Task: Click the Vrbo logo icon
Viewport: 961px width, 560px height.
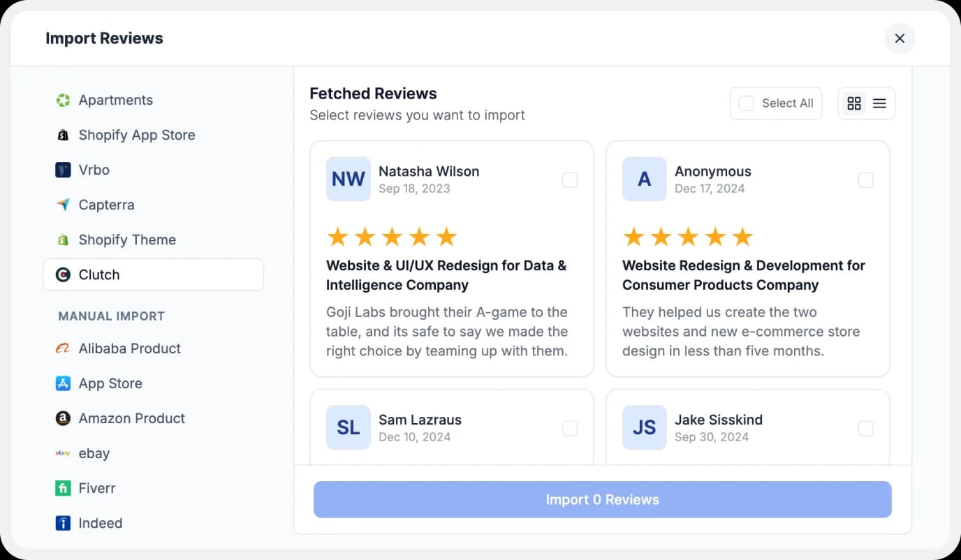Action: pos(63,170)
